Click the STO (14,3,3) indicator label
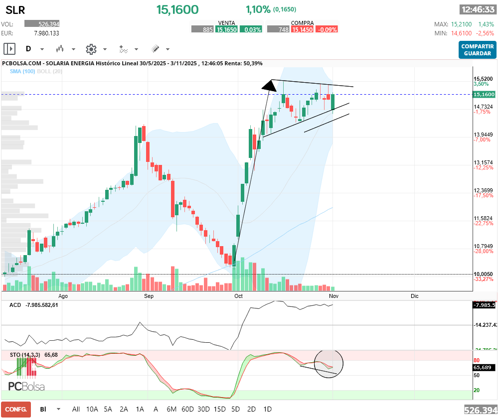Image resolution: width=504 pixels, height=420 pixels. click(25, 355)
